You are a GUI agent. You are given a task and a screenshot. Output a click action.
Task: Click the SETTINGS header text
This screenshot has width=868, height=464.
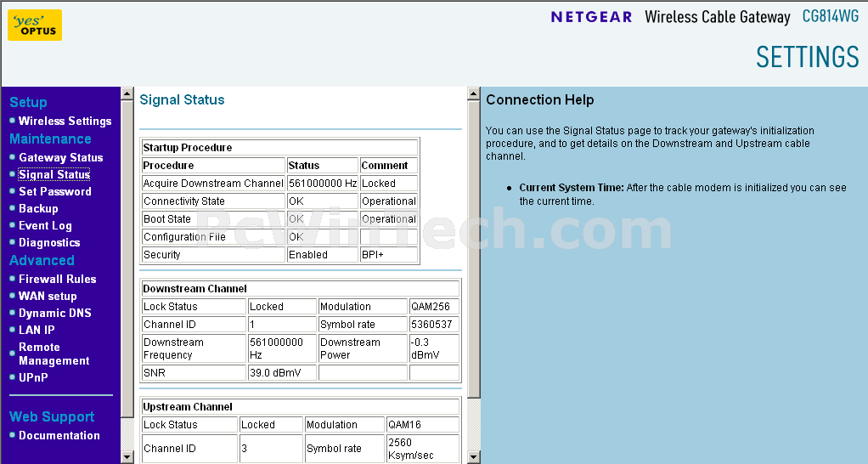coord(808,57)
